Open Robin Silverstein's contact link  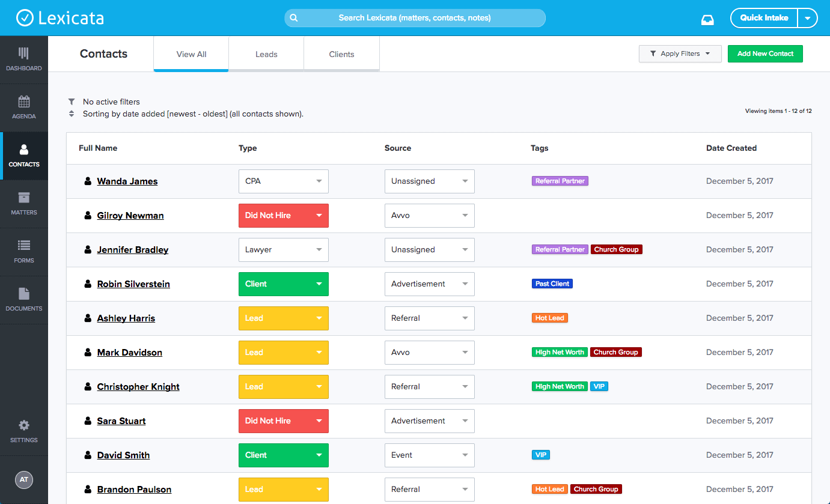133,284
